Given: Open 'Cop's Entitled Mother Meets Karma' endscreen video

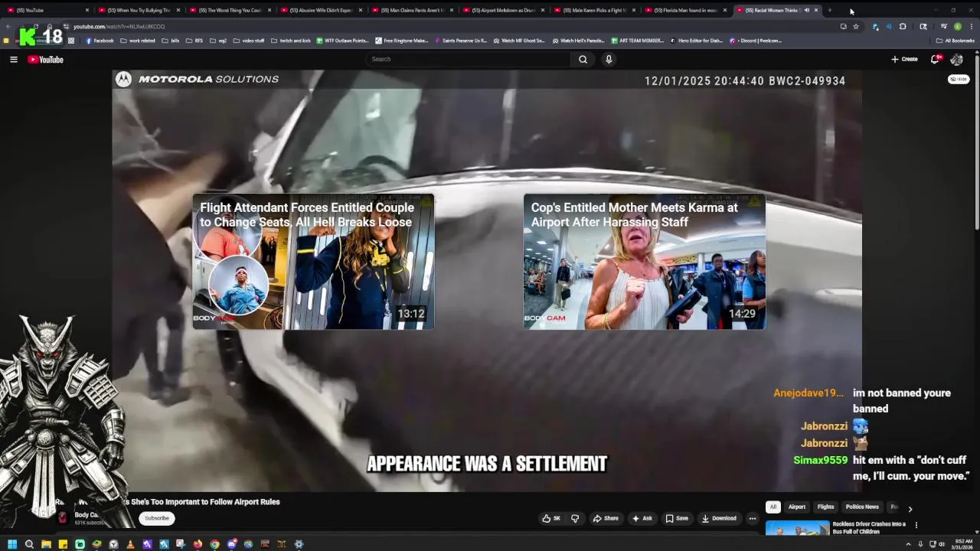Looking at the screenshot, I should tap(644, 262).
